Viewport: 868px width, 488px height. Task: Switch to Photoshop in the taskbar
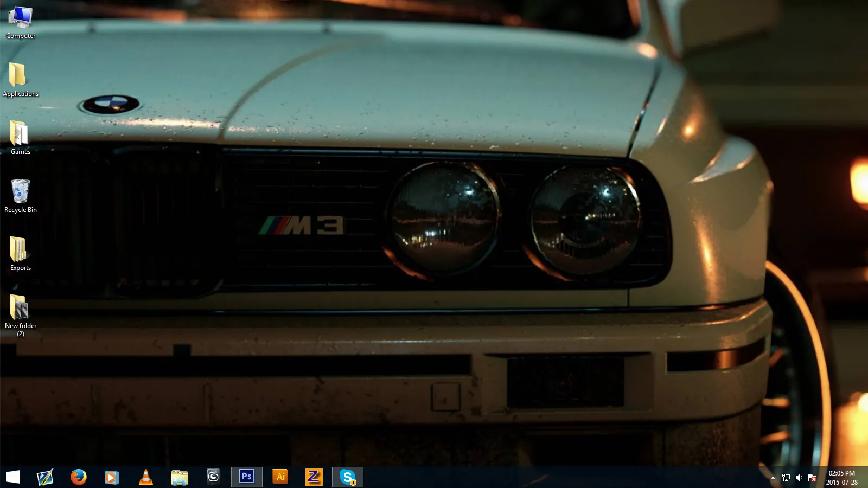247,477
